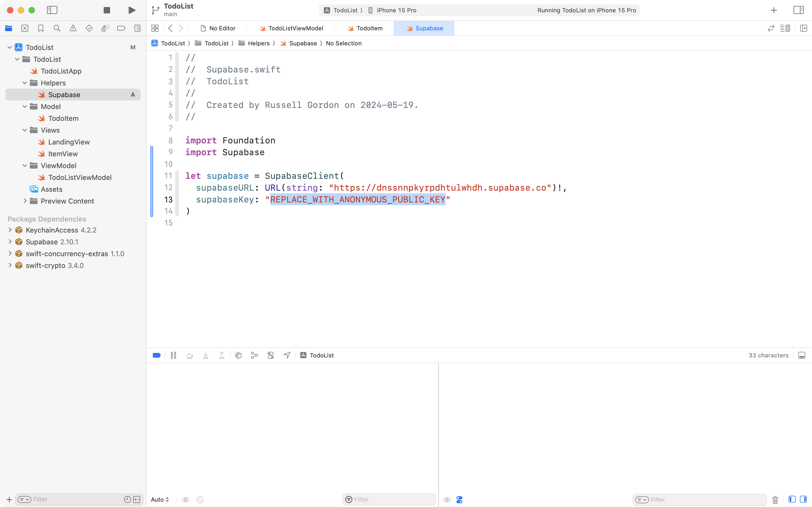Click the Helpers breadcrumb in the jump bar
Image resolution: width=812 pixels, height=507 pixels.
coord(259,43)
